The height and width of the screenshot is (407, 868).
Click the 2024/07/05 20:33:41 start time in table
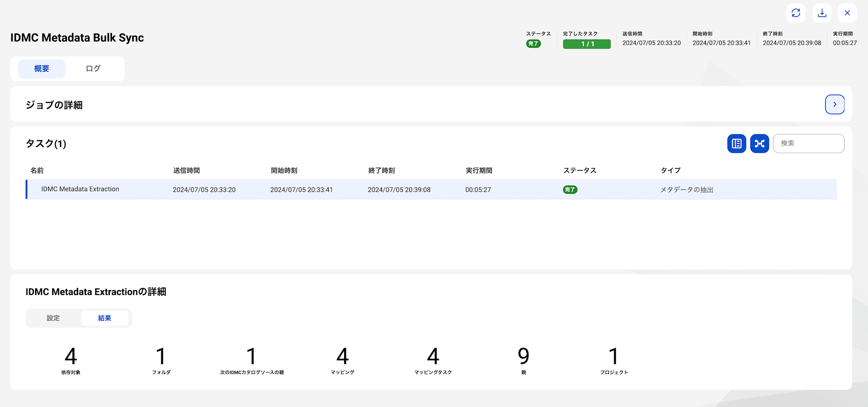302,189
